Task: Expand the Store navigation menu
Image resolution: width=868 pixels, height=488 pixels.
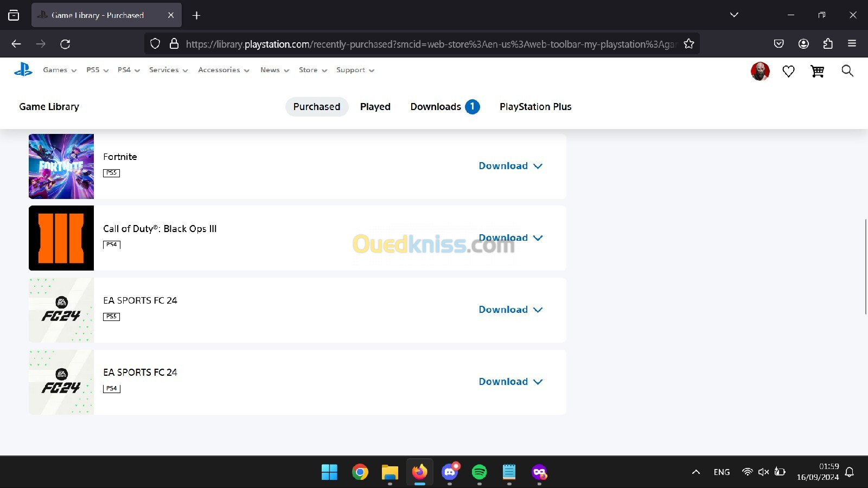Action: click(x=313, y=70)
